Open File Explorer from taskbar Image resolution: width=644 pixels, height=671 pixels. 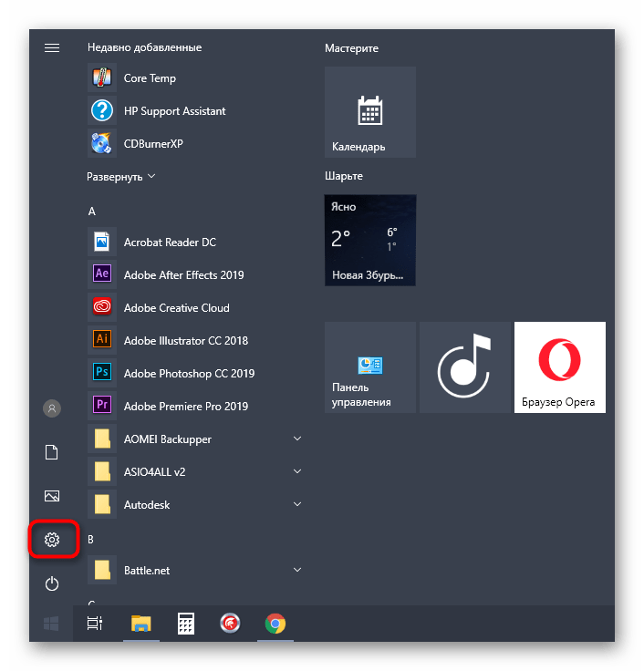(x=141, y=624)
